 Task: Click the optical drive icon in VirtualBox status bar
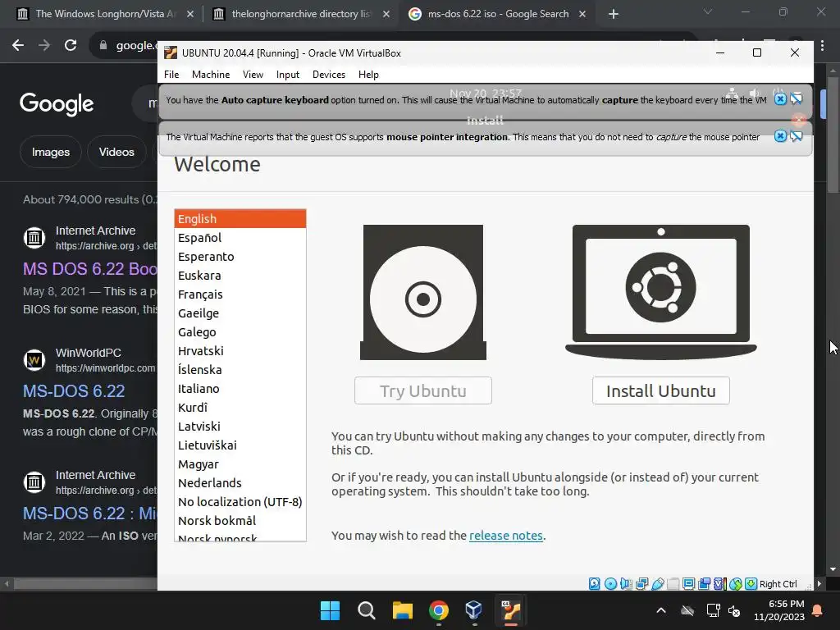point(610,584)
